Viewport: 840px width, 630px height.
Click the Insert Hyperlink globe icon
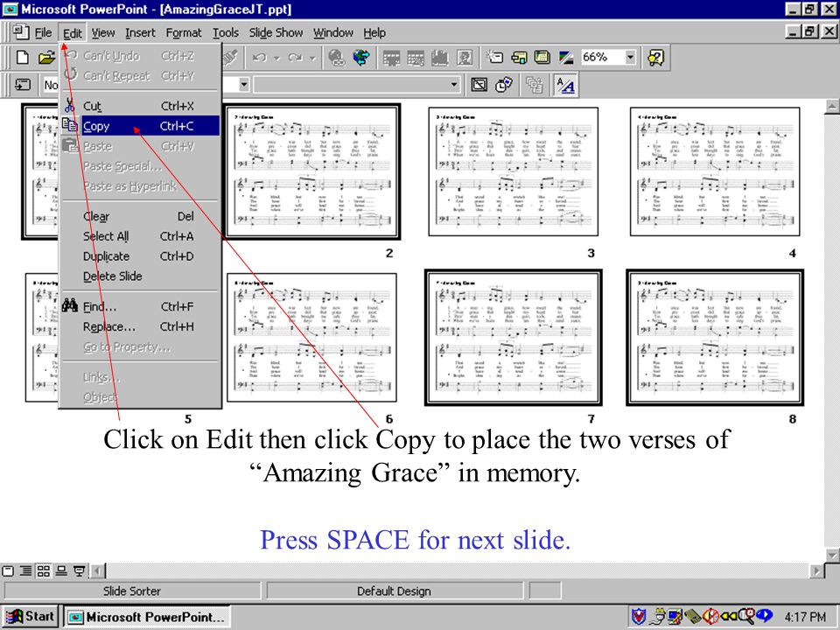[336, 58]
